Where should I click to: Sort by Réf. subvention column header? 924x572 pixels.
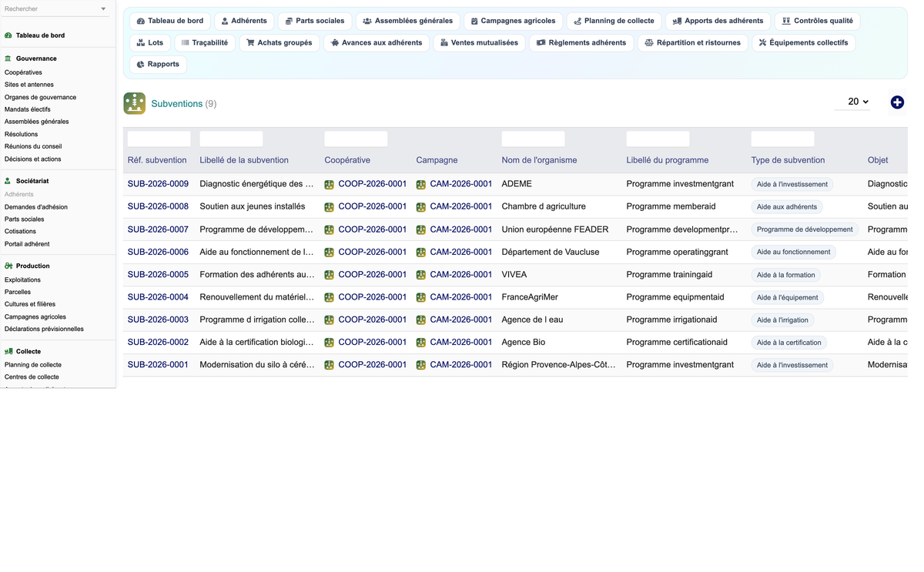coord(157,160)
